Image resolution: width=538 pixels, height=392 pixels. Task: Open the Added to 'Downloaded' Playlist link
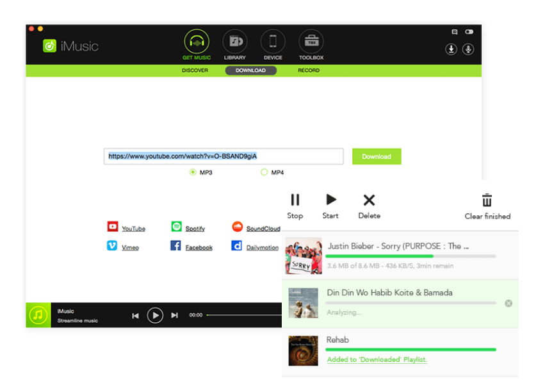pyautogui.click(x=377, y=359)
